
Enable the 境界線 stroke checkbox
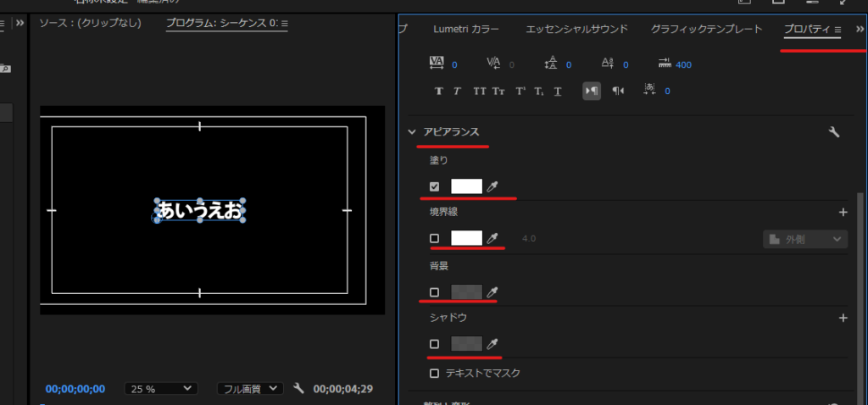tap(435, 239)
